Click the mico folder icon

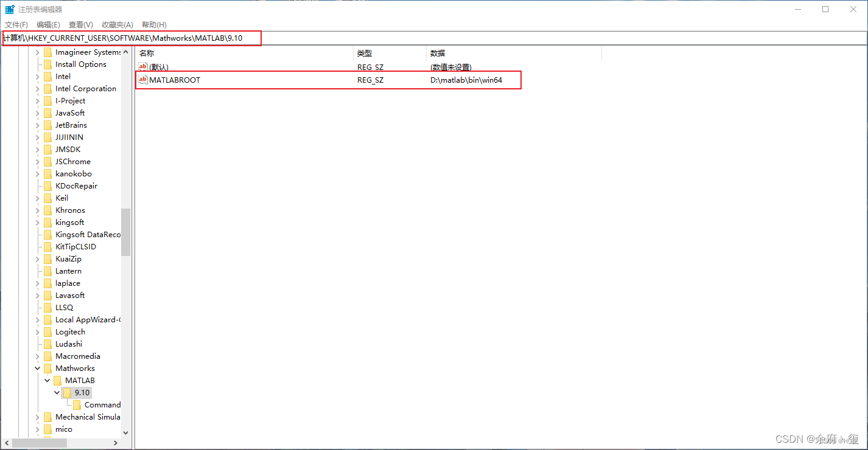[x=48, y=429]
